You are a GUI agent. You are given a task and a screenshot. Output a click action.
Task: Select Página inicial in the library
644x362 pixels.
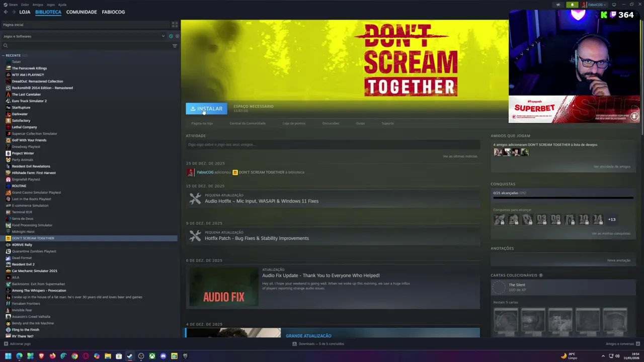tap(85, 25)
